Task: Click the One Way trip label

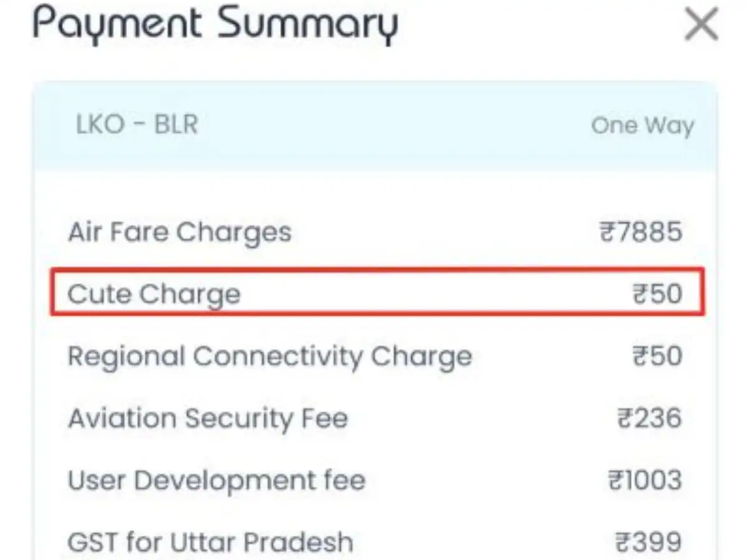Action: [x=642, y=126]
